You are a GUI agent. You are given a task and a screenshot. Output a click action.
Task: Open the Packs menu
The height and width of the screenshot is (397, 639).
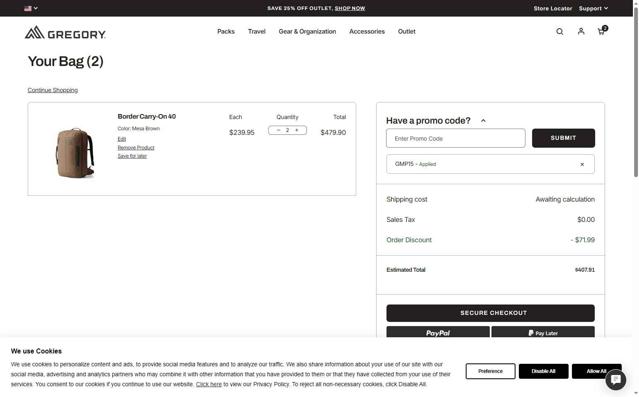point(226,31)
